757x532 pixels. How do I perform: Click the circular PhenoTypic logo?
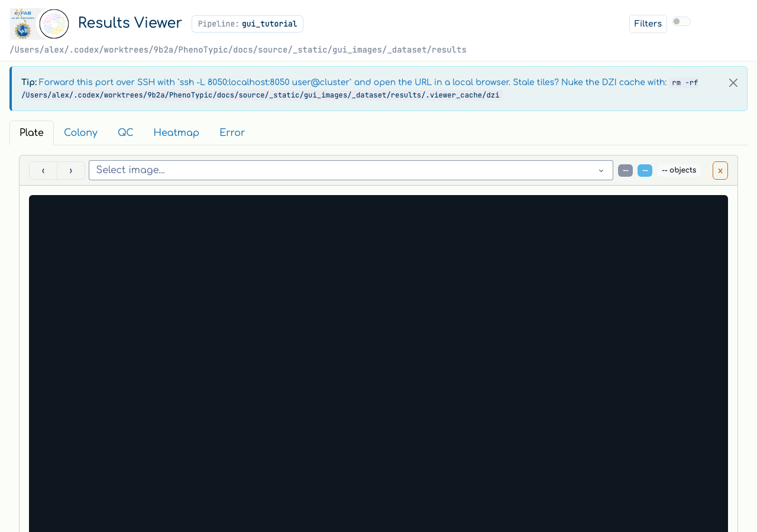point(54,24)
